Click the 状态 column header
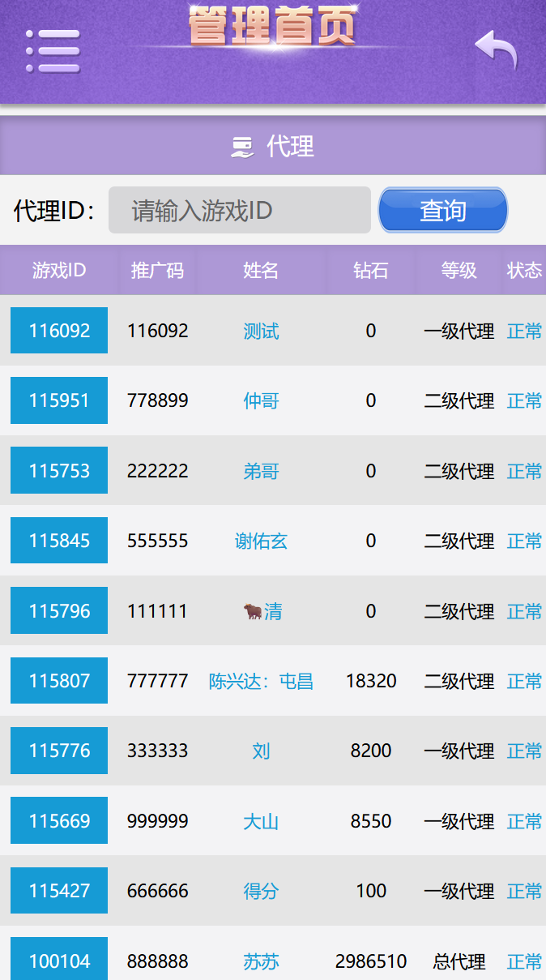 524,270
